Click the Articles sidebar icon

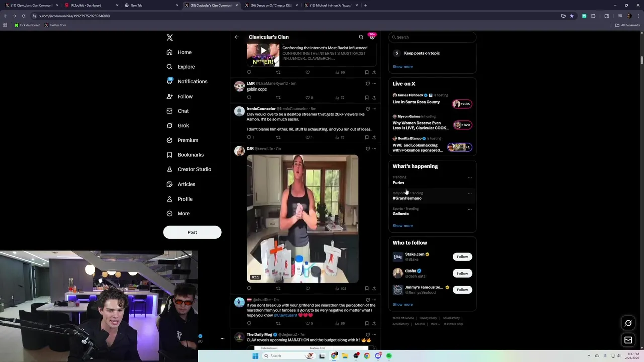tap(169, 184)
